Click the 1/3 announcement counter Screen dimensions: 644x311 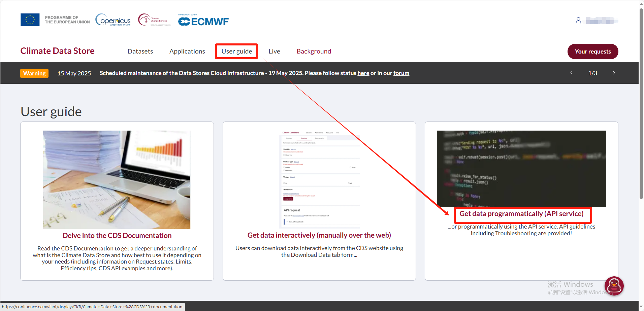click(x=593, y=73)
